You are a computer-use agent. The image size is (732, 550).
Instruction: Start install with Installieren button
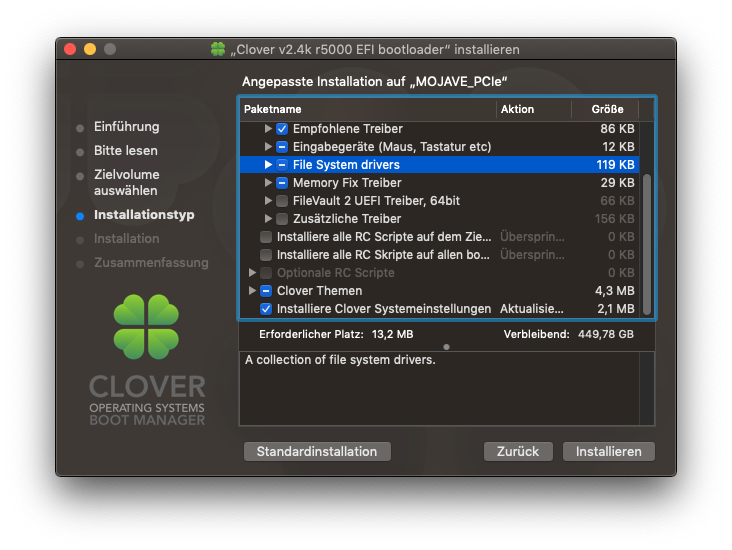[608, 451]
